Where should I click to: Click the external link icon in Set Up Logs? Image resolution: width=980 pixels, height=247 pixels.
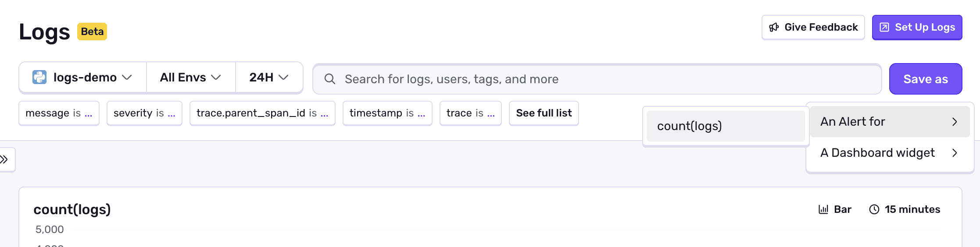[884, 28]
